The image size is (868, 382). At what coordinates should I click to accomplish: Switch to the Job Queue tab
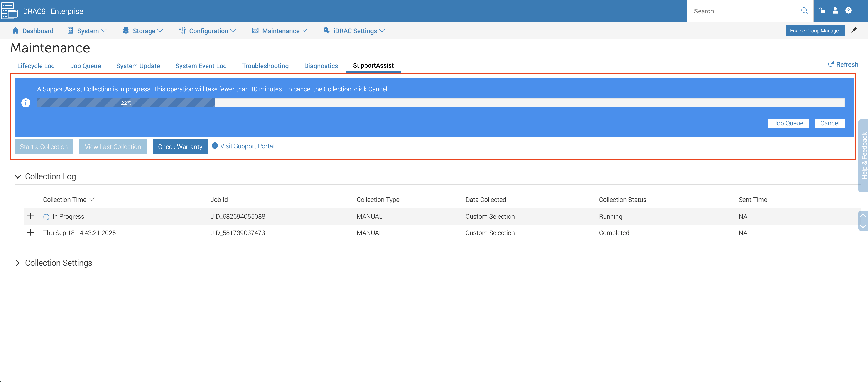tap(86, 66)
